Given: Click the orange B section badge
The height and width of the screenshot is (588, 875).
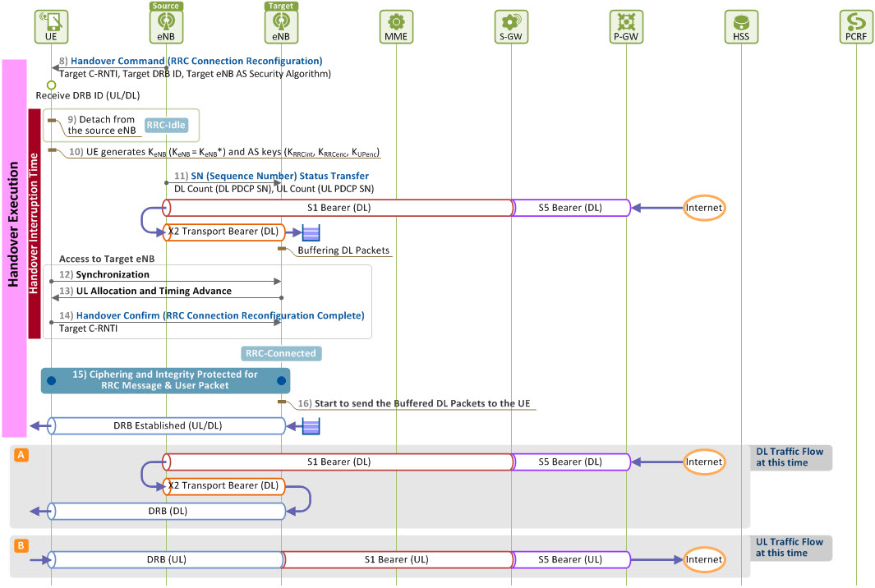Looking at the screenshot, I should tap(21, 545).
